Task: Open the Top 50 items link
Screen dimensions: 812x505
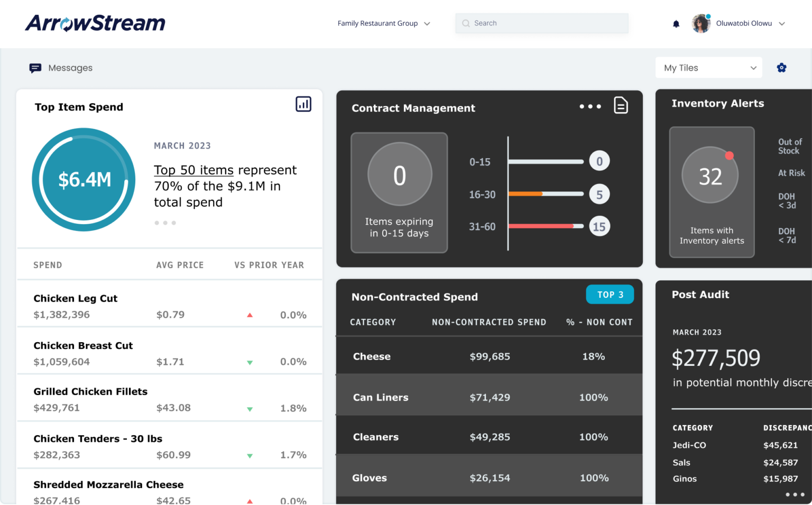Action: tap(193, 170)
